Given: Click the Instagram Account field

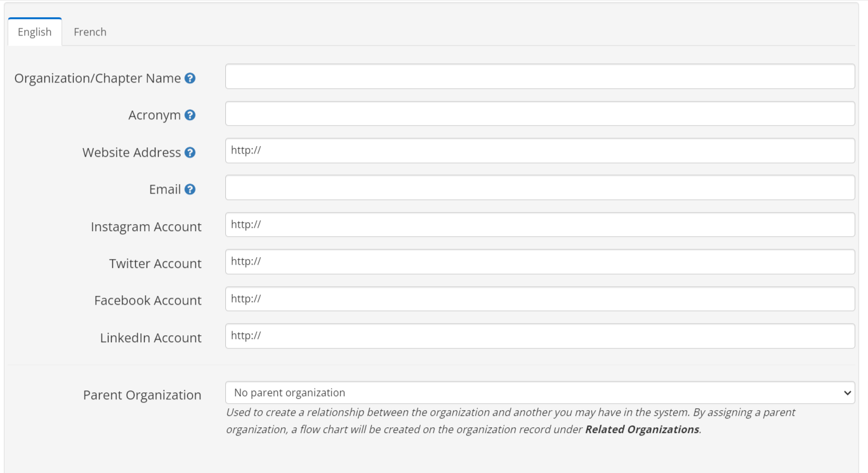Looking at the screenshot, I should tap(539, 224).
